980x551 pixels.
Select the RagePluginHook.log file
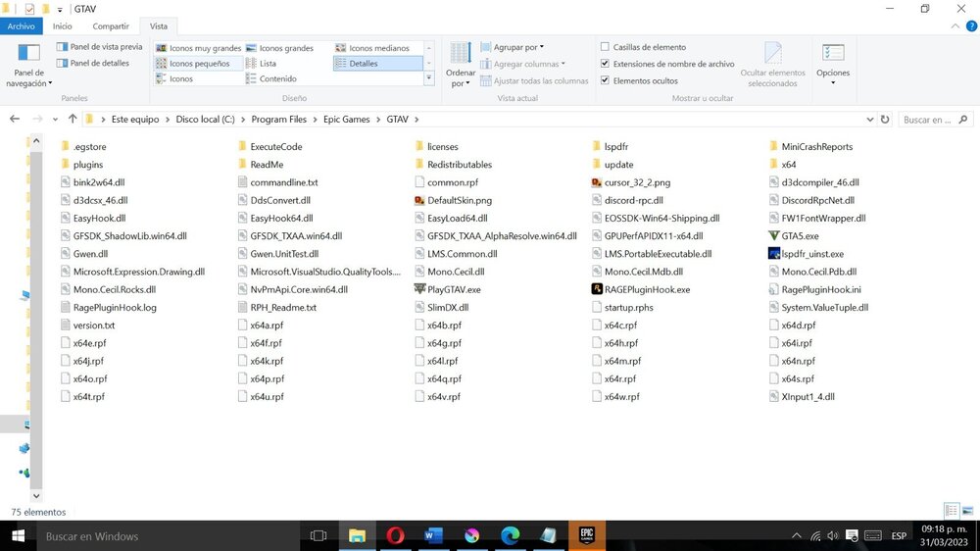[x=108, y=308]
